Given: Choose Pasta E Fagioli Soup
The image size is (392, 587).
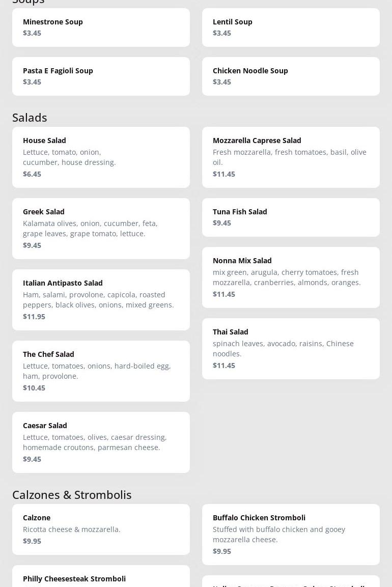Looking at the screenshot, I should [101, 76].
